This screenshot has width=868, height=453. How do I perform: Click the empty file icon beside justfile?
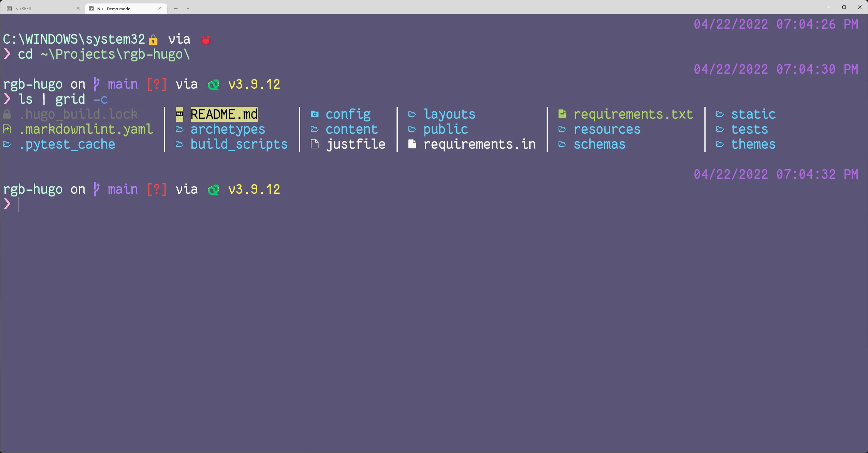tap(315, 144)
